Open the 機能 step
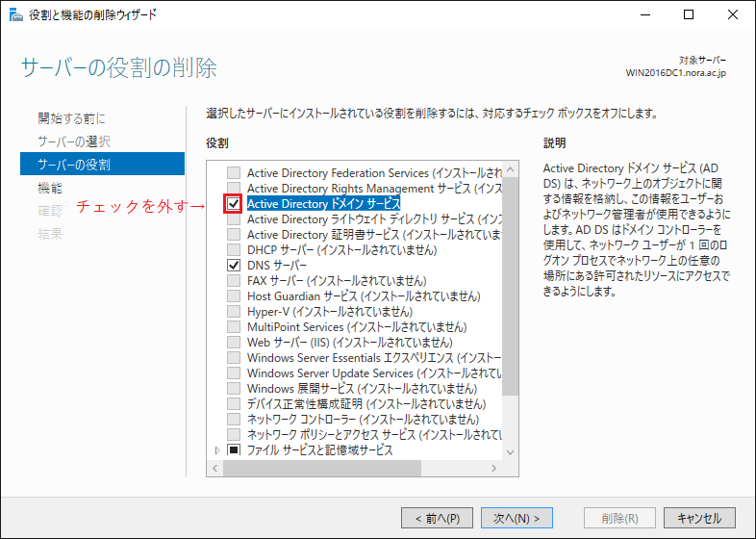Viewport: 756px width, 539px height. (x=50, y=189)
